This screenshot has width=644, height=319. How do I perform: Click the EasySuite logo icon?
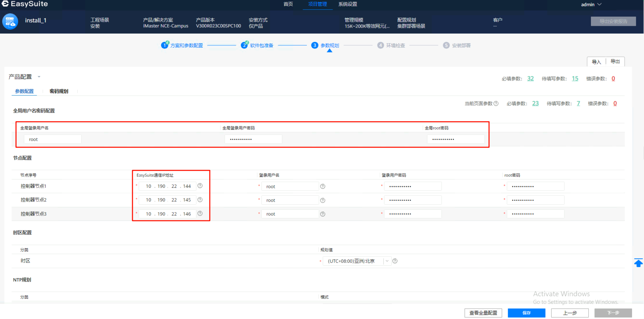5,4
